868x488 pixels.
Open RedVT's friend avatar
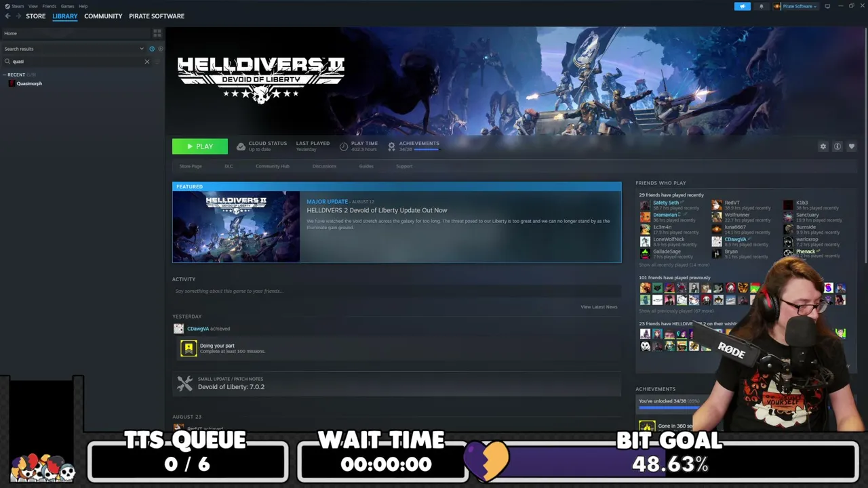(x=717, y=205)
